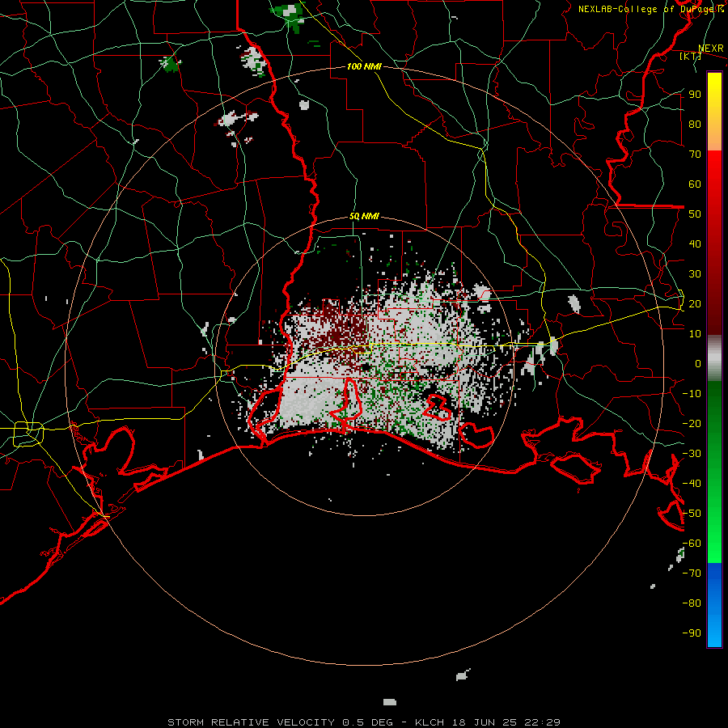Select the -30 tick label on scale

692,454
